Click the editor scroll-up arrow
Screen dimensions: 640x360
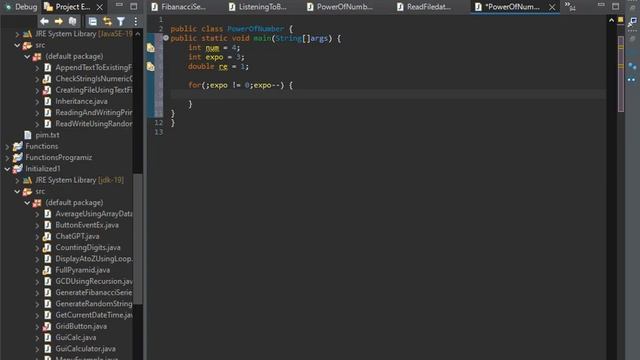click(611, 20)
